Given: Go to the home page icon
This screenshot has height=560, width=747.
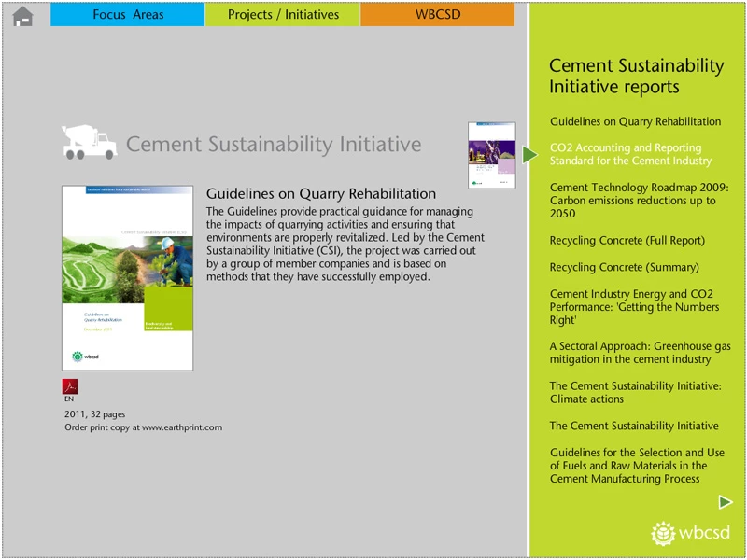Looking at the screenshot, I should coord(22,17).
